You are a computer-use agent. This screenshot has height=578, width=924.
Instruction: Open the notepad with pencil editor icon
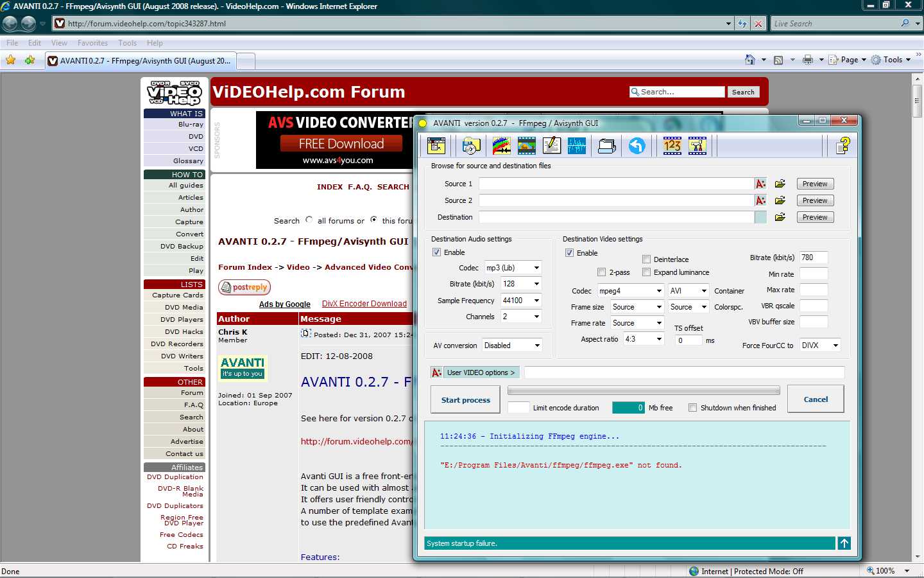tap(552, 146)
